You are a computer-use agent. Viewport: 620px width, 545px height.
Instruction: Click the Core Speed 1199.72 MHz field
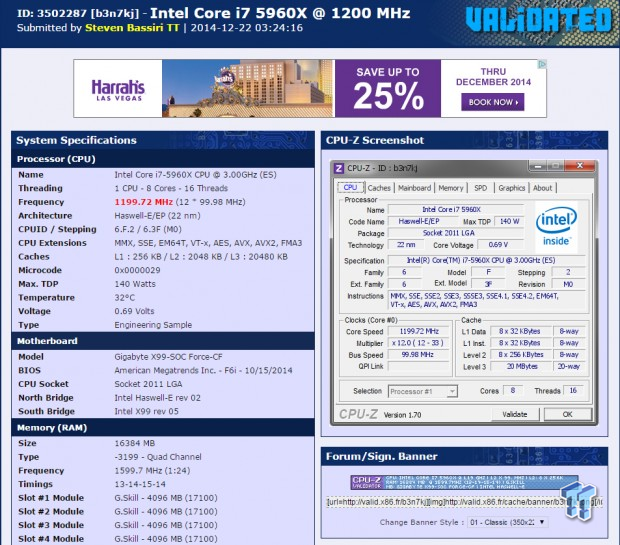coord(419,331)
